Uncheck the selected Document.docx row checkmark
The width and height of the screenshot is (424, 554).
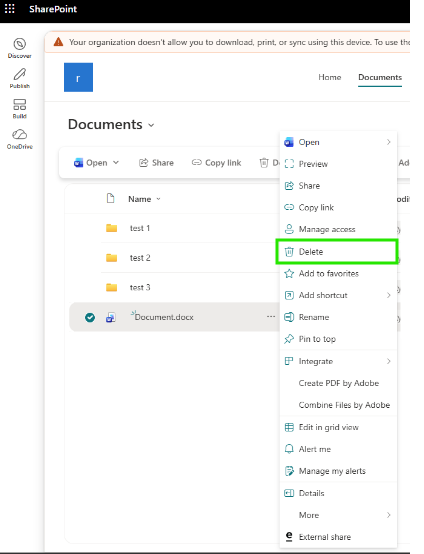90,317
